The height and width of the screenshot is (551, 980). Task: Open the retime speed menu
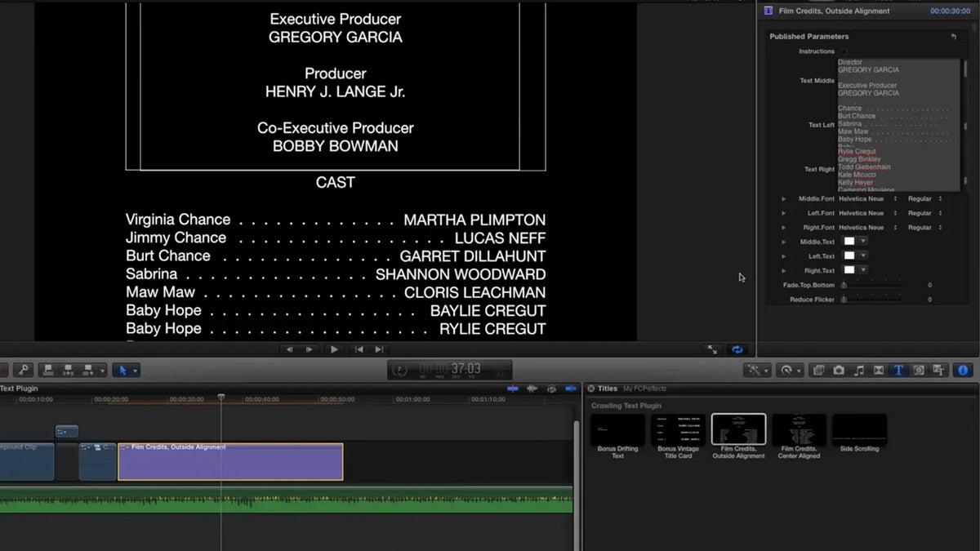point(789,371)
